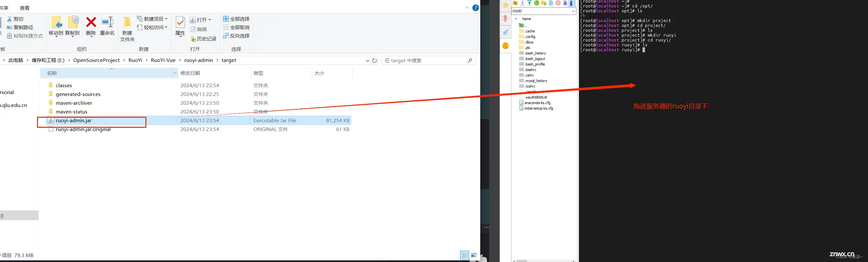Viewport: 868px width, 262px height.
Task: Click SFTP parent directory toolbar icon
Action: pyautogui.click(x=515, y=3)
